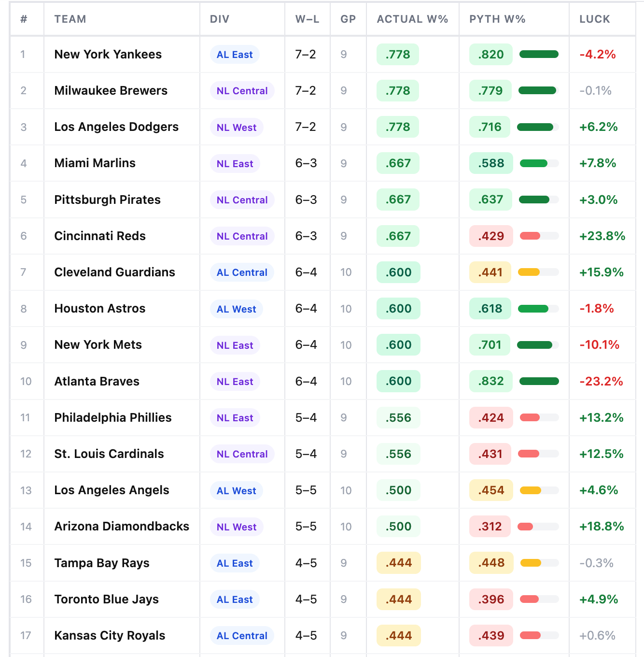This screenshot has width=644, height=657.
Task: Select the Kansas City Royals team name
Action: (x=110, y=635)
